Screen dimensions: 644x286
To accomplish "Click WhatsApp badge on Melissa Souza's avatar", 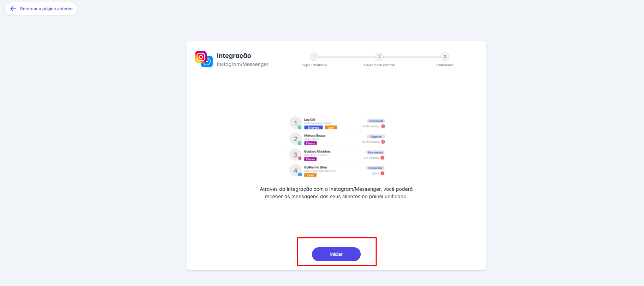I will [x=300, y=143].
